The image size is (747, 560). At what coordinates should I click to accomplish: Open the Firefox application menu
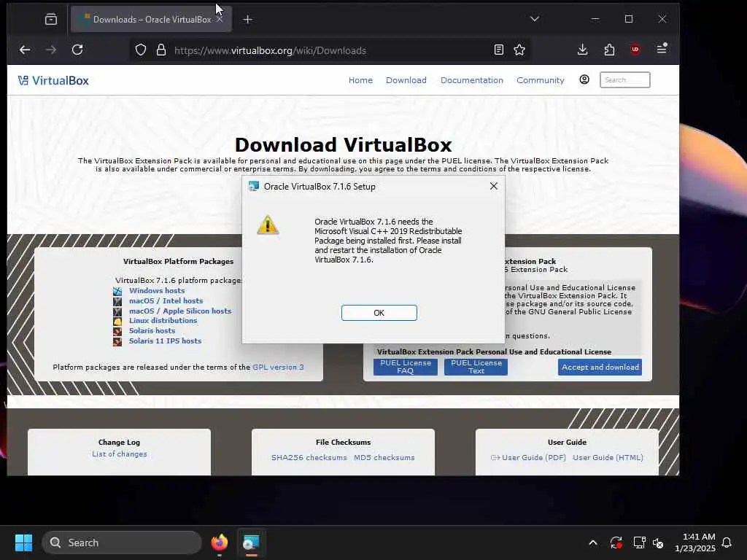pyautogui.click(x=662, y=49)
